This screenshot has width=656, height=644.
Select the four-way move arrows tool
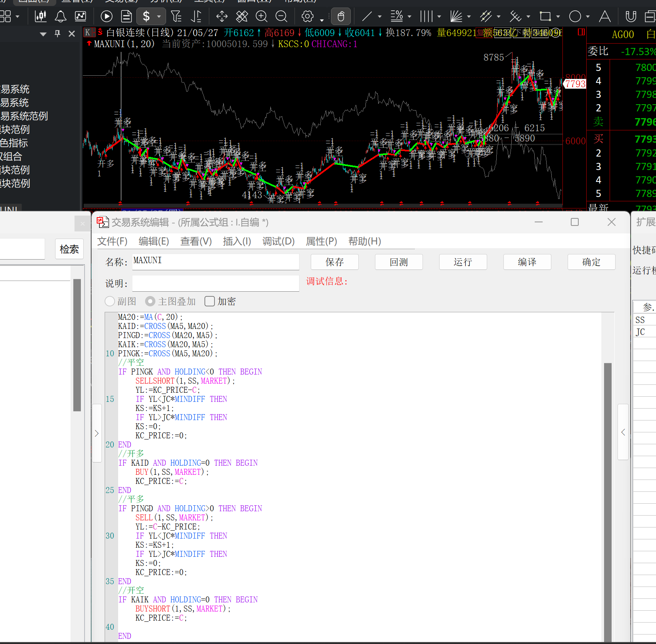[222, 16]
